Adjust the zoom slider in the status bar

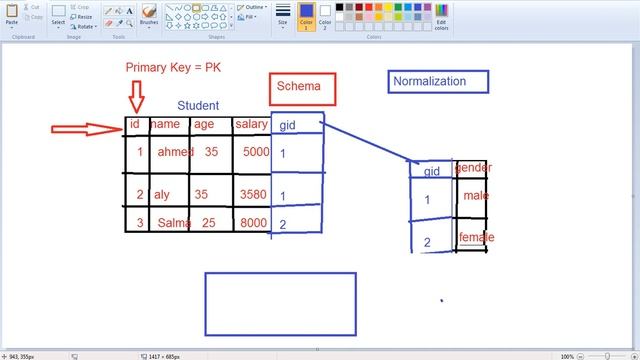coord(607,356)
